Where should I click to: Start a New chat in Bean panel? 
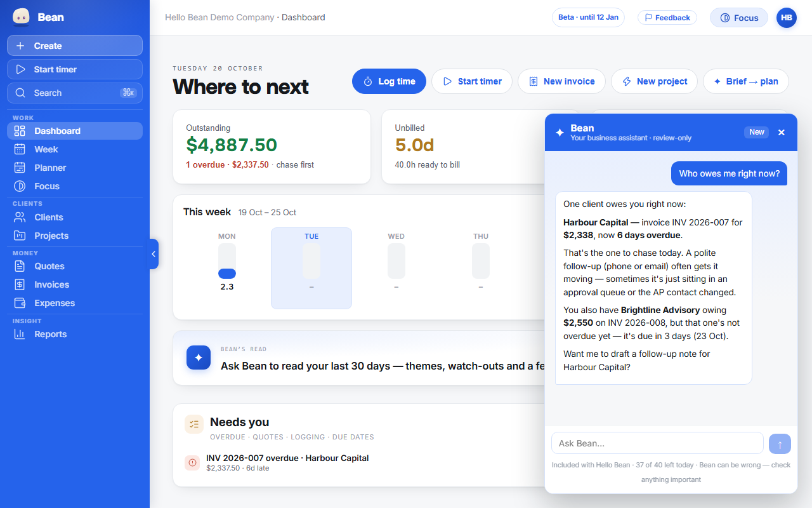tap(757, 132)
